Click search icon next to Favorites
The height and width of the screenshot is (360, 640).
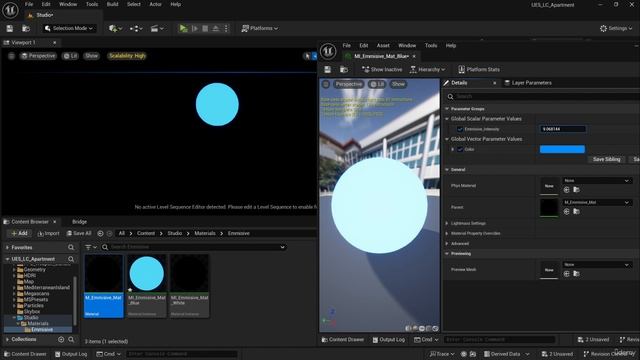71,247
